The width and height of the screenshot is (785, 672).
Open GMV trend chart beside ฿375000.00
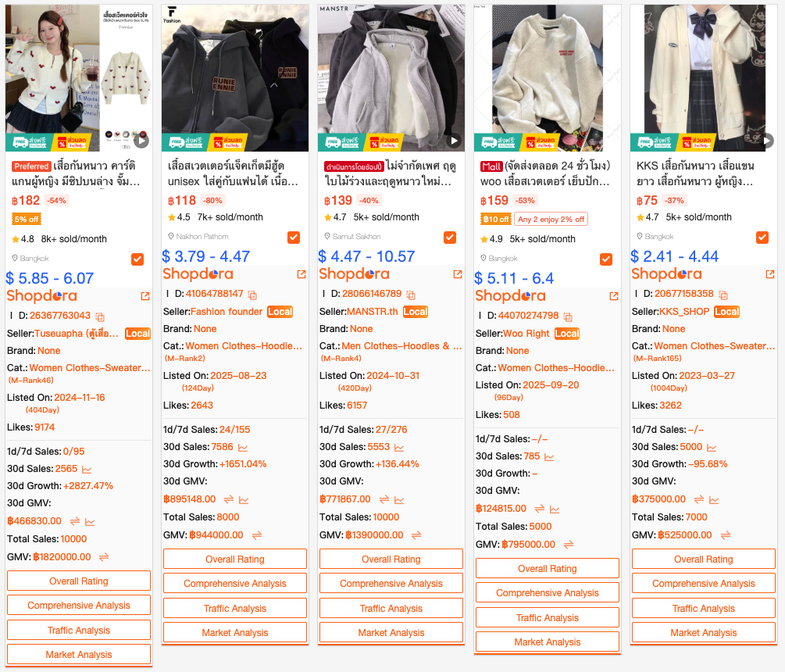click(714, 499)
